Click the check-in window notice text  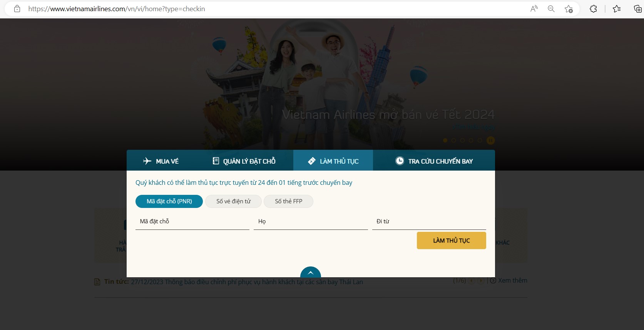point(244,183)
